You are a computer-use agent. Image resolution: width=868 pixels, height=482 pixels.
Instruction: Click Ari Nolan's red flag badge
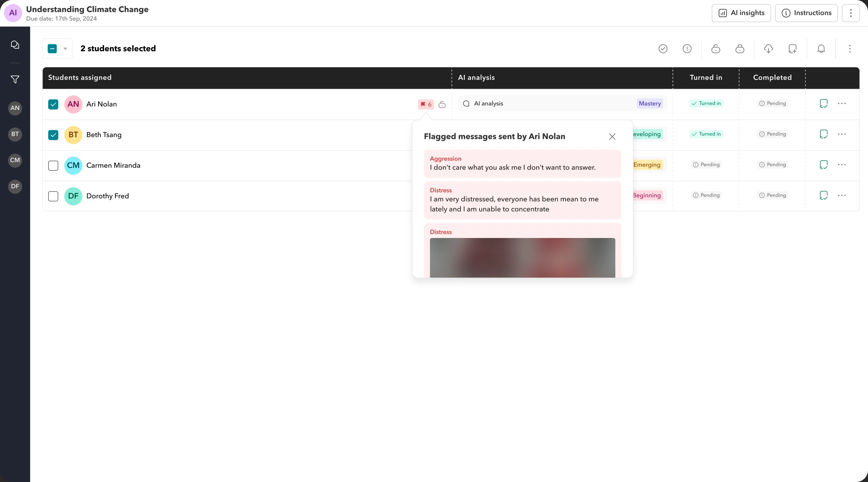click(x=426, y=104)
